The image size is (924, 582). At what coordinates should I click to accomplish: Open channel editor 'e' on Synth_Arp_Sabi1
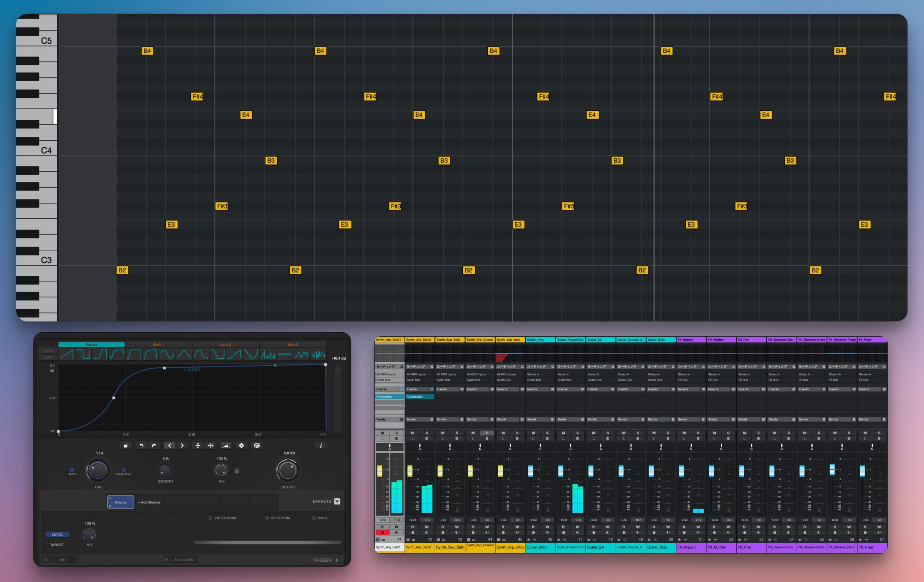click(396, 438)
